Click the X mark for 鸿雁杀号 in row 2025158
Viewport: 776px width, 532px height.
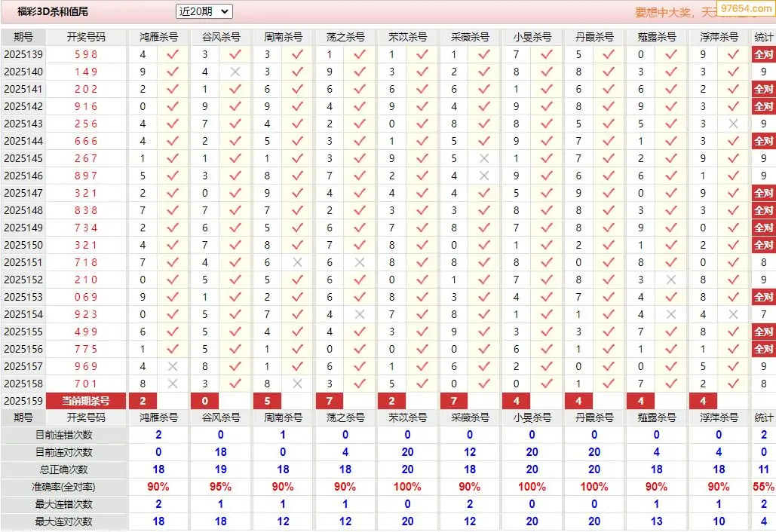pos(173,384)
